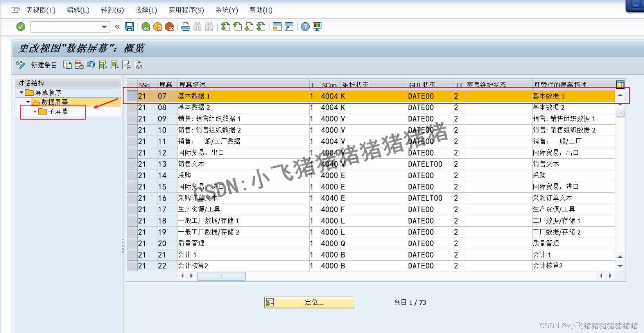Open the 系统(Y) menu
Image resolution: width=644 pixels, height=333 pixels.
point(227,10)
